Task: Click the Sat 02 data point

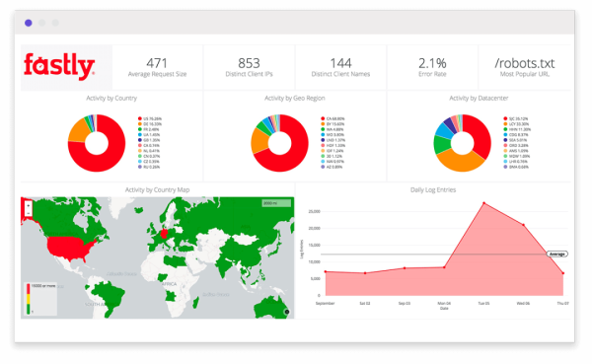Action: point(365,273)
